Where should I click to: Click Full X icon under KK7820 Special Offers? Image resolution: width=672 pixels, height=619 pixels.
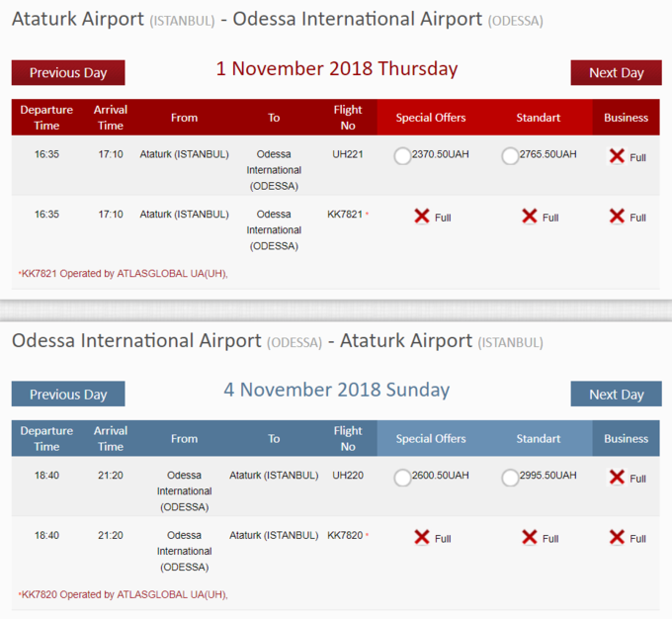pyautogui.click(x=422, y=537)
